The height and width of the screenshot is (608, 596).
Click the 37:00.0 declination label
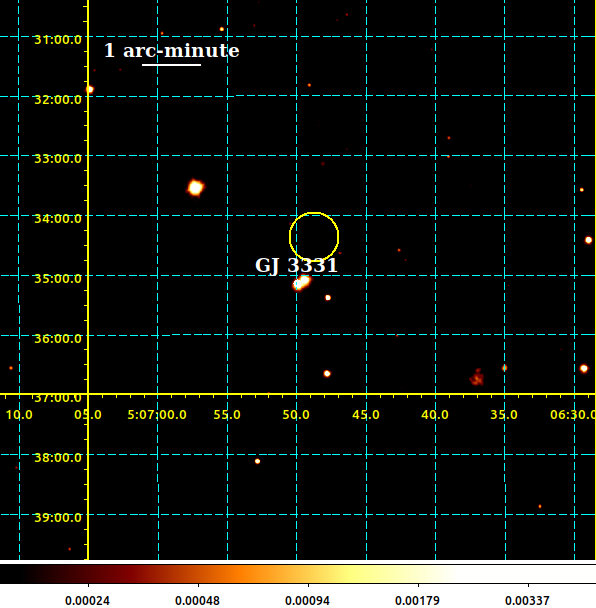click(58, 398)
